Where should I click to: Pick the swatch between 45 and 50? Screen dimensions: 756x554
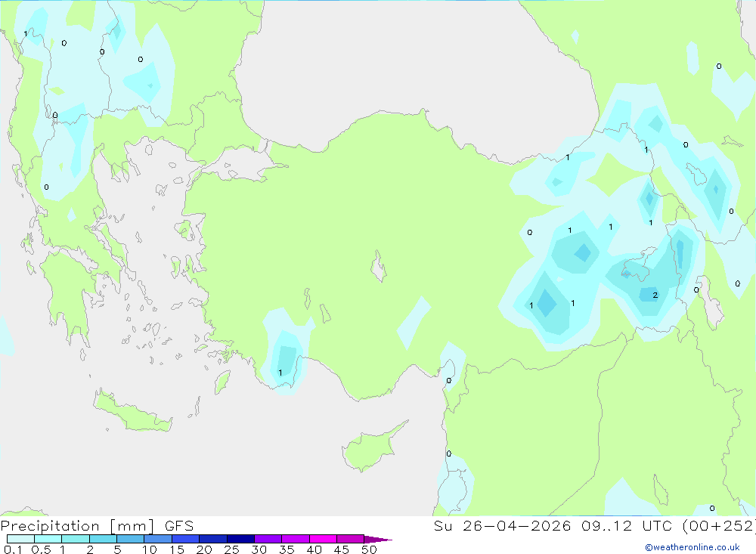351,539
